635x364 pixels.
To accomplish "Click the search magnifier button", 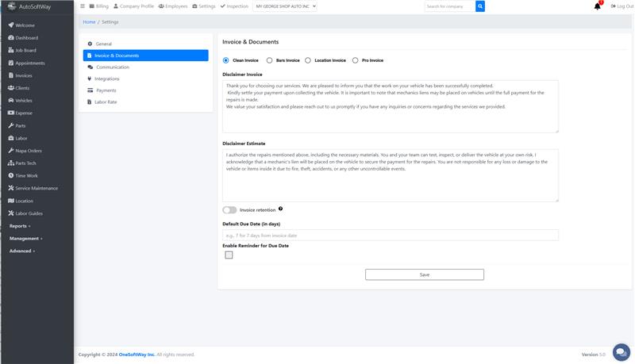I will click(480, 6).
